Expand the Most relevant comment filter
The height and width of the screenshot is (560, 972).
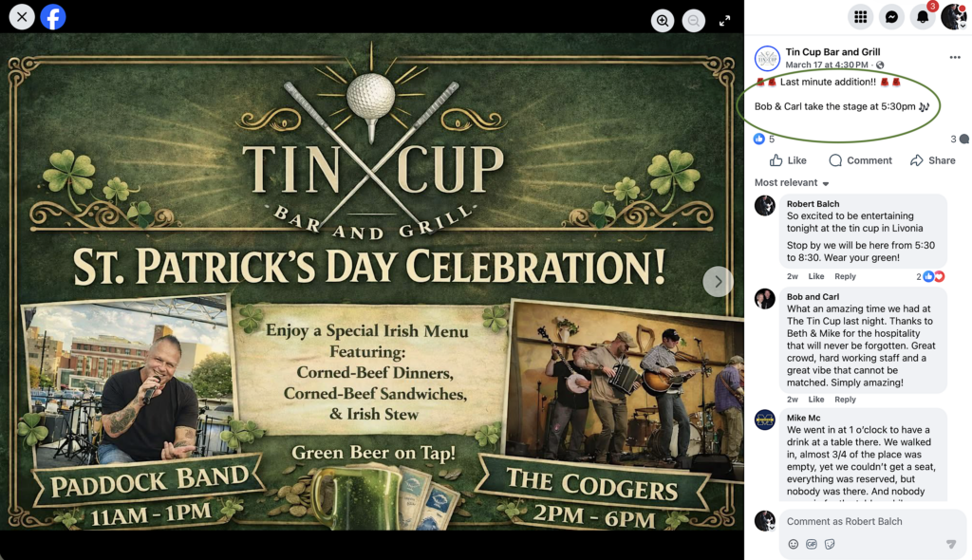[792, 183]
